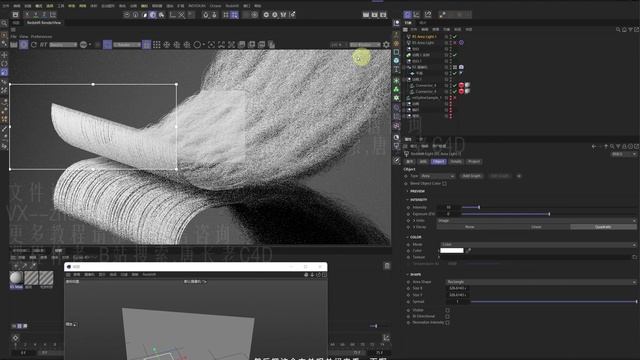Pick color with eyedropper next to Color
The height and width of the screenshot is (360, 640).
(468, 250)
